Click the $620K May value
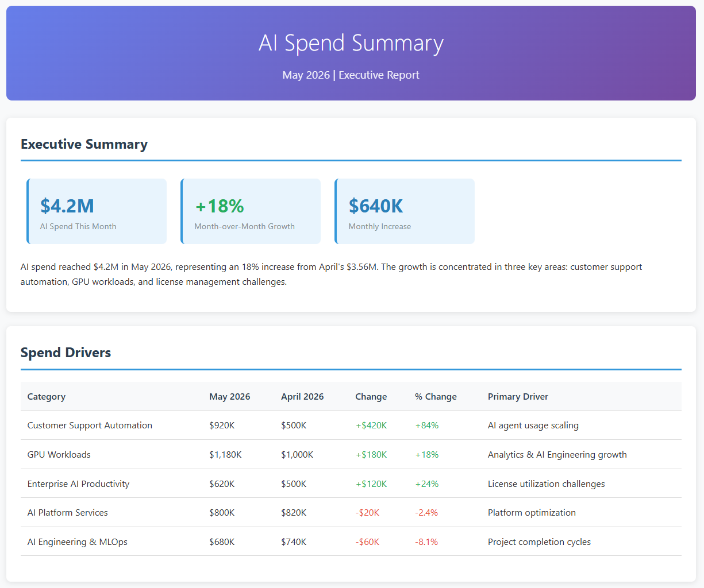This screenshot has height=588, width=704. 222,484
